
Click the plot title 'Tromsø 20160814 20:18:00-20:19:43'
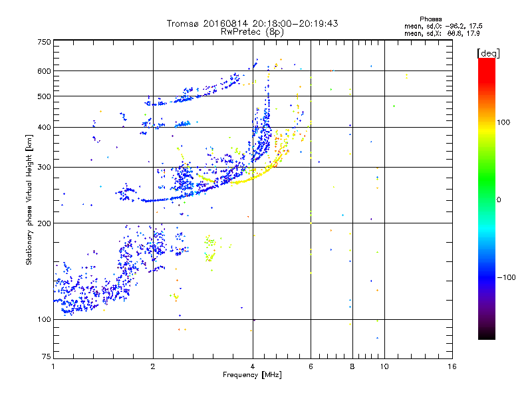pos(252,23)
